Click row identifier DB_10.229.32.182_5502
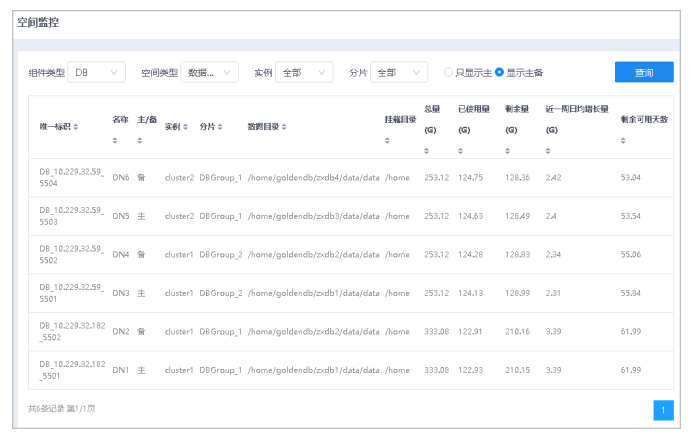The height and width of the screenshot is (435, 690). pyautogui.click(x=72, y=331)
